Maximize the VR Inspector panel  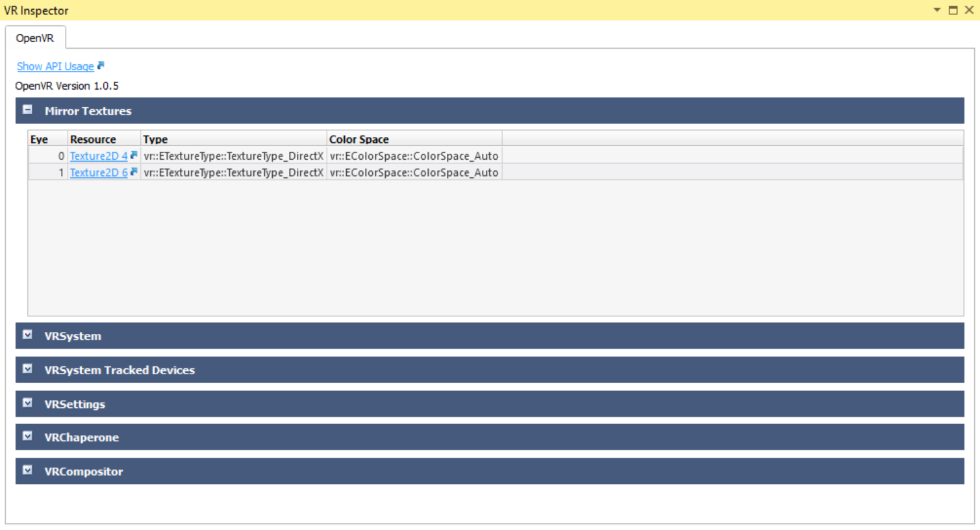tap(953, 10)
